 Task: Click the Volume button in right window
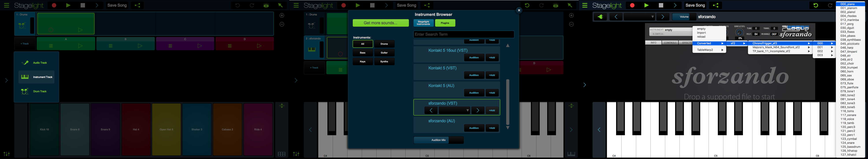[684, 17]
